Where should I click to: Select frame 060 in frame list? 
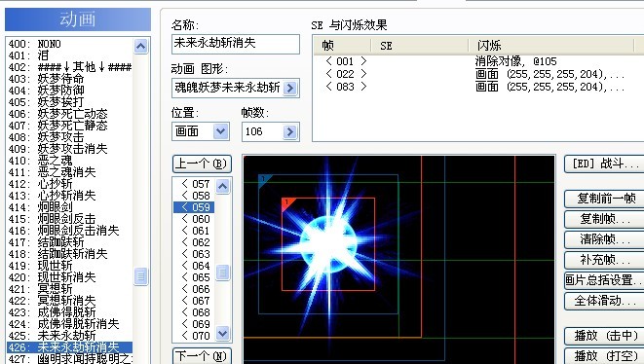(194, 219)
